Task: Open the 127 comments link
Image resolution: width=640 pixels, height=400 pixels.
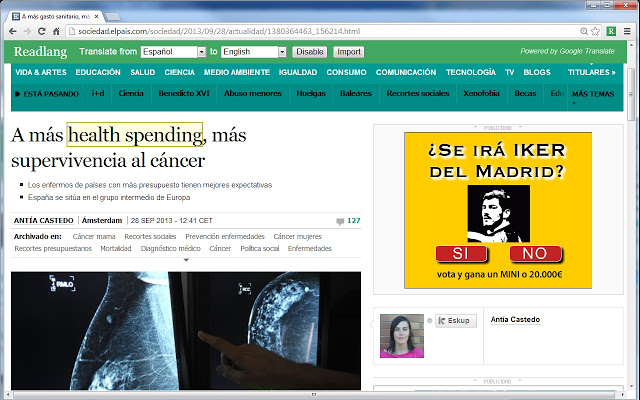Action: [353, 221]
